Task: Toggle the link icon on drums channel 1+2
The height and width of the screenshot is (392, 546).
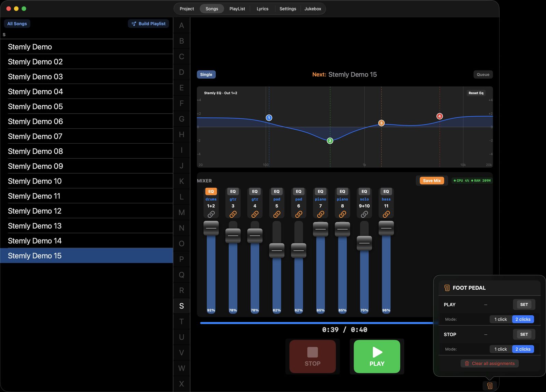Action: 211,214
